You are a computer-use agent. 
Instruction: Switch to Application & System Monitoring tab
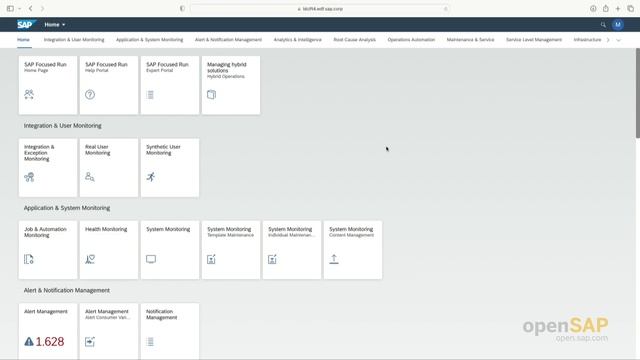149,40
